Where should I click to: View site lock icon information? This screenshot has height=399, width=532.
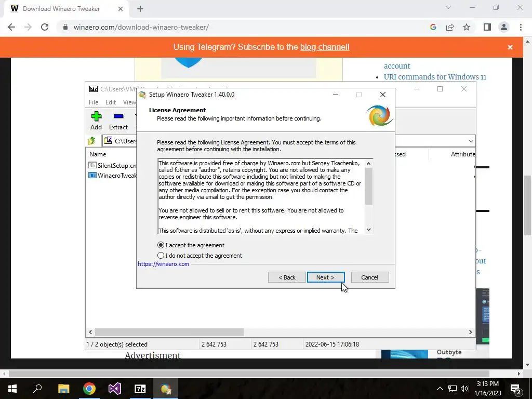click(x=65, y=27)
